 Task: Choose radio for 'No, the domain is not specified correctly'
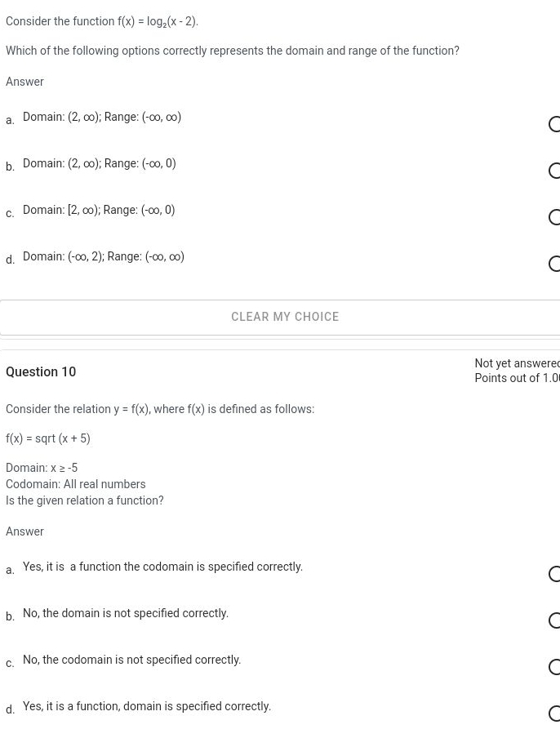click(554, 620)
